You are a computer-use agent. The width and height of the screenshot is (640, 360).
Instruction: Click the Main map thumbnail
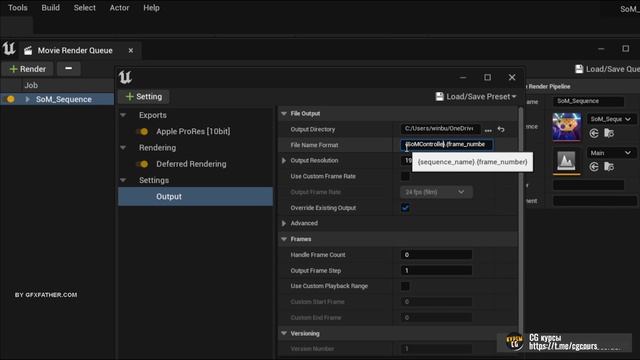point(567,161)
